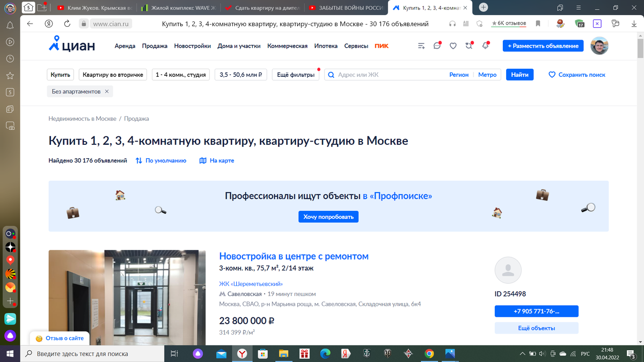Open a new tab with the plus button

(484, 8)
